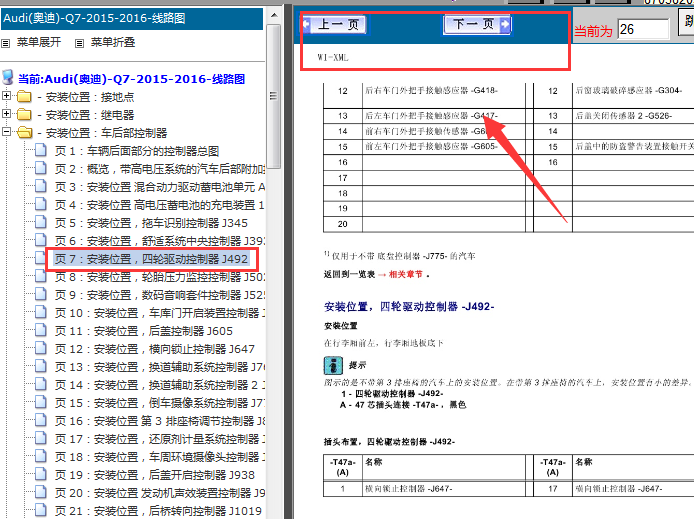The width and height of the screenshot is (694, 519).
Task: Open 页 13：安装位置，换道辅助系统控制器
Action: click(160, 367)
